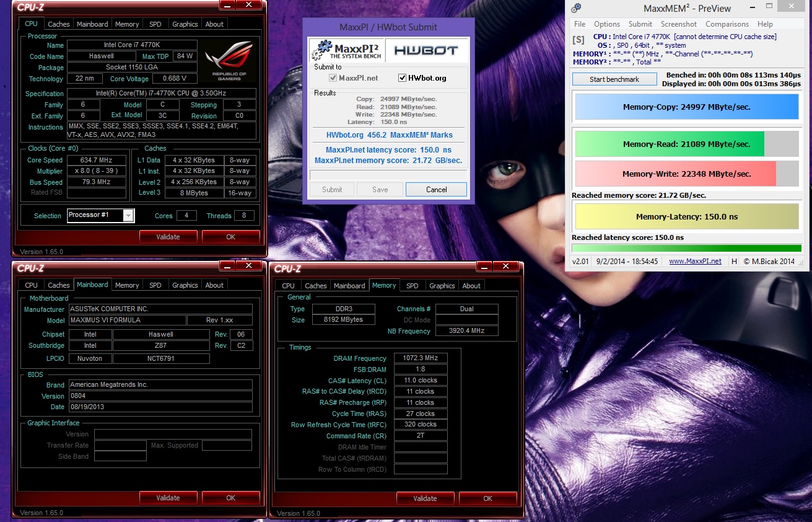Click the Bus Speed value 79.3 MHz

[96, 182]
